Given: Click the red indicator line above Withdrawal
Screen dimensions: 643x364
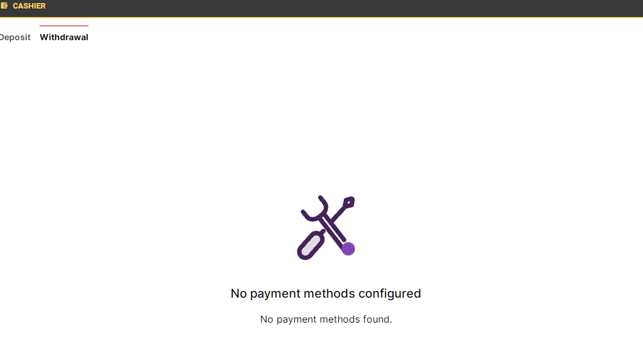Looking at the screenshot, I should [64, 26].
